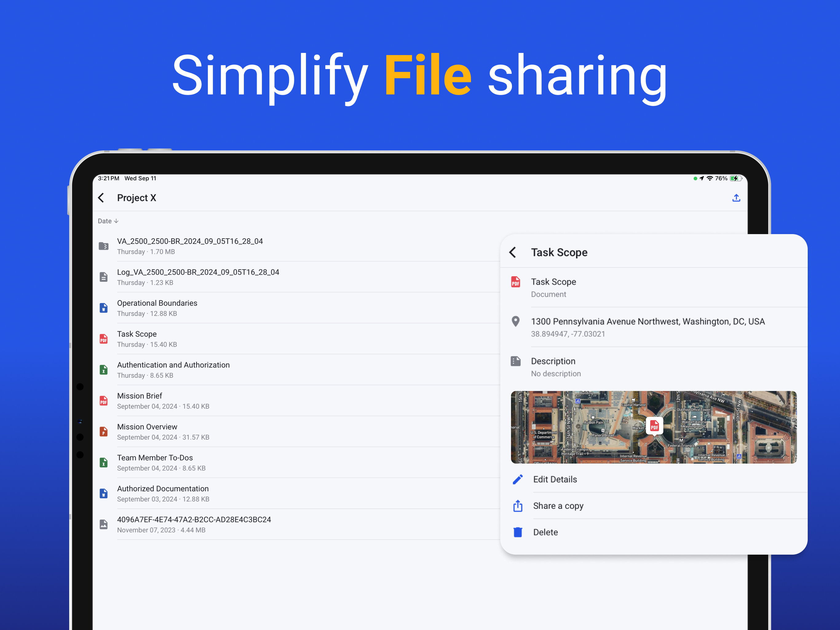Go back from Project X folder
The image size is (840, 630).
[x=101, y=197]
